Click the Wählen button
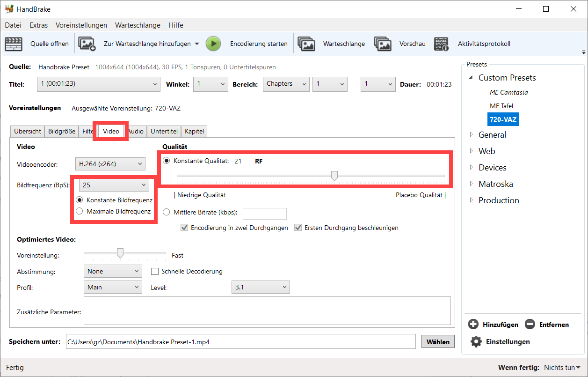This screenshot has height=377, width=588. point(438,341)
